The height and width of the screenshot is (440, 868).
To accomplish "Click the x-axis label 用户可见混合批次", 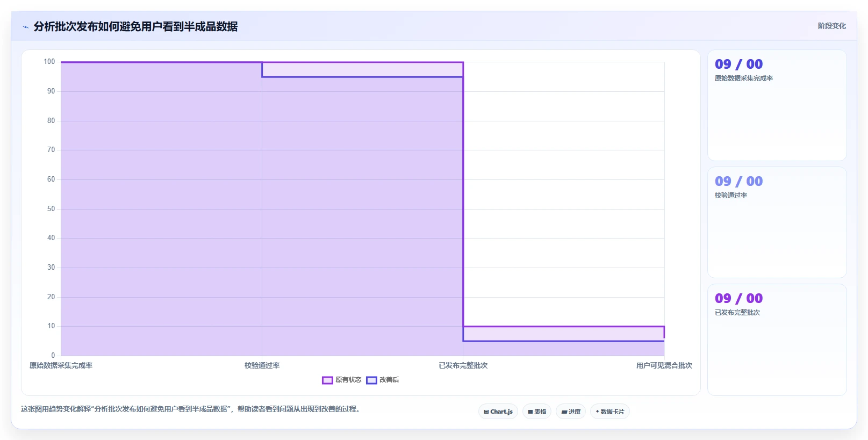I will (664, 365).
